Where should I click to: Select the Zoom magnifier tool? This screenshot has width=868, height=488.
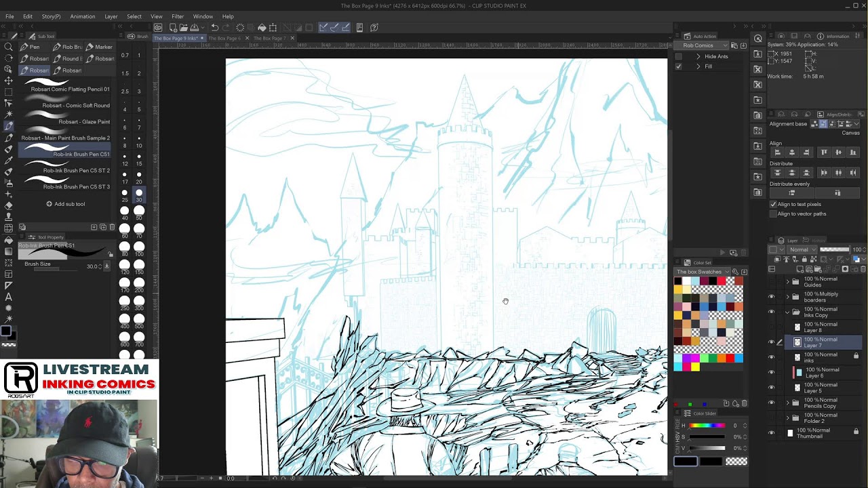(8, 47)
